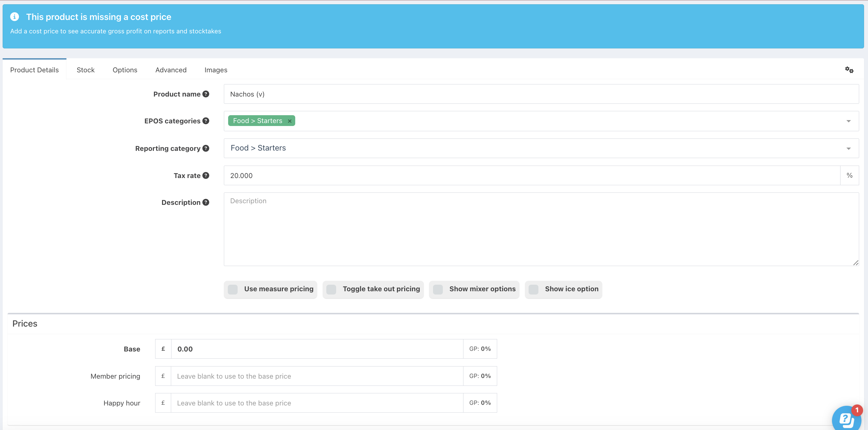Click the description resize handle

(x=856, y=262)
